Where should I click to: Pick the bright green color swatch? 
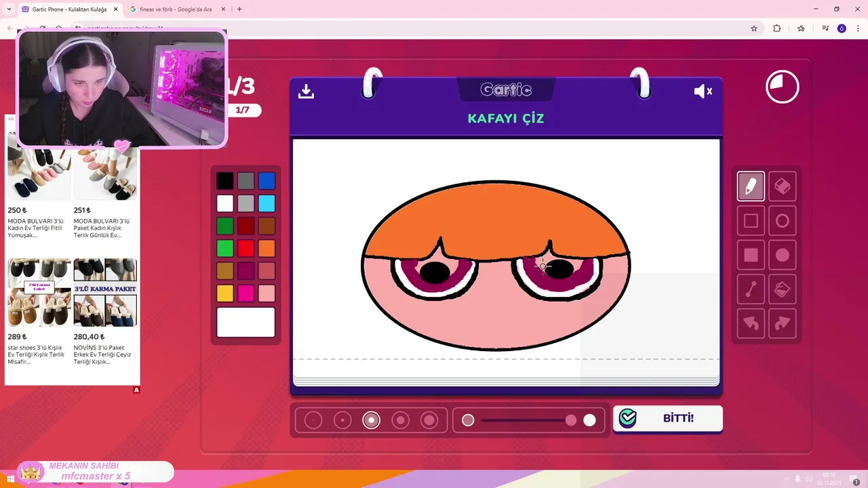(225, 248)
